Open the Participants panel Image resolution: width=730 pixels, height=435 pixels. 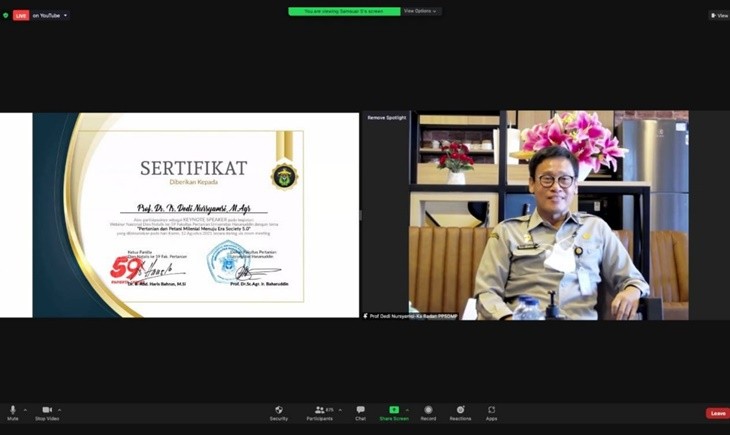tap(320, 413)
